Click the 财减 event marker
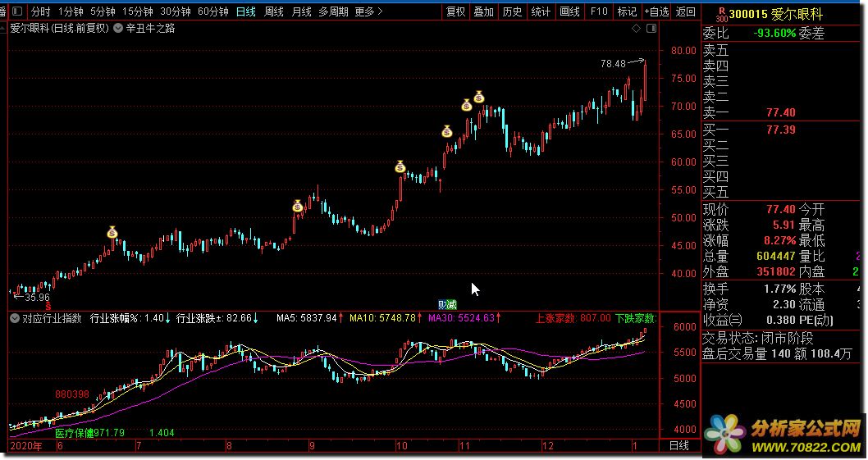The height and width of the screenshot is (460, 868). pos(447,304)
